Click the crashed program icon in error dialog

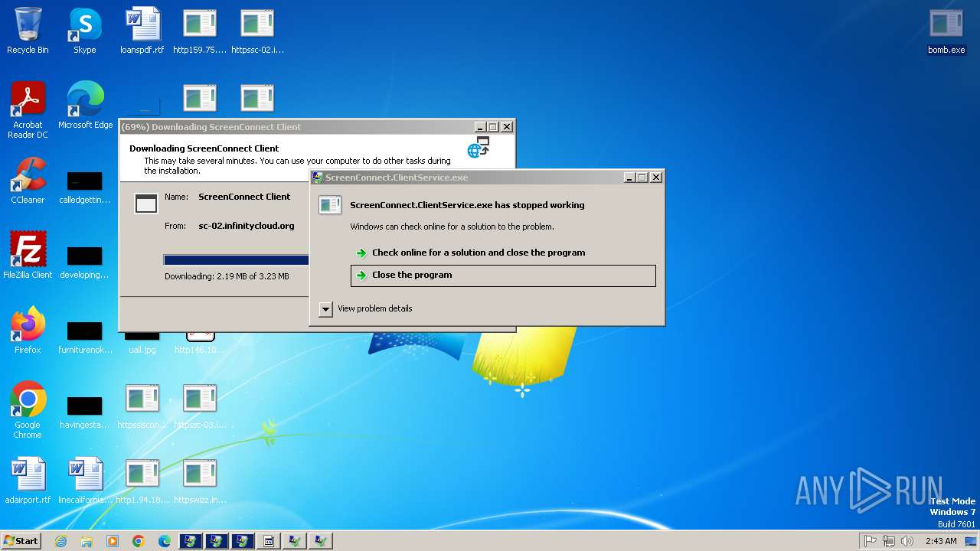[x=330, y=204]
